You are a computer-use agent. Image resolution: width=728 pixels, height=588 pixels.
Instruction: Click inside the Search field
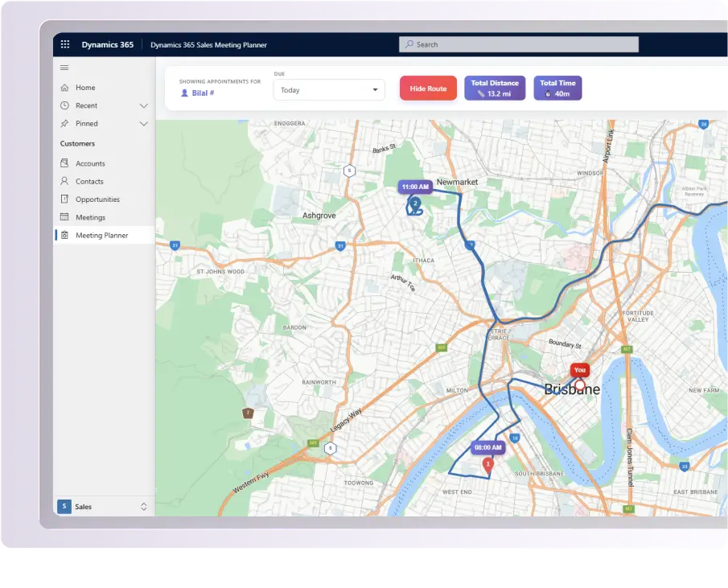point(519,44)
